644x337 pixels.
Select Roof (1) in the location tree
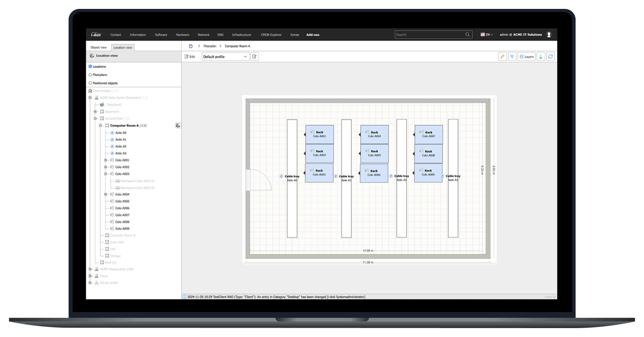pyautogui.click(x=111, y=263)
